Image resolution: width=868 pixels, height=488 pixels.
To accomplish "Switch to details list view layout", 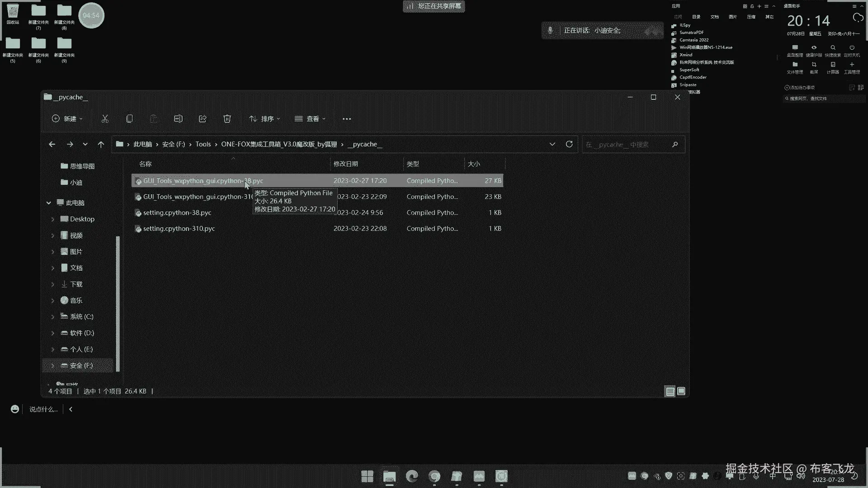I will [670, 392].
